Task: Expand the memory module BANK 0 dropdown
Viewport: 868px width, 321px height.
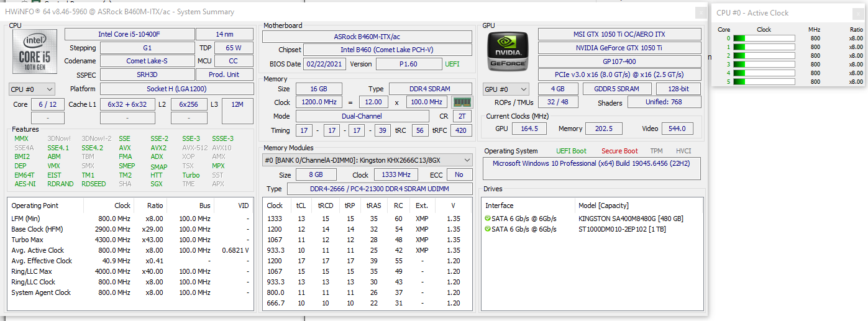Action: point(367,160)
